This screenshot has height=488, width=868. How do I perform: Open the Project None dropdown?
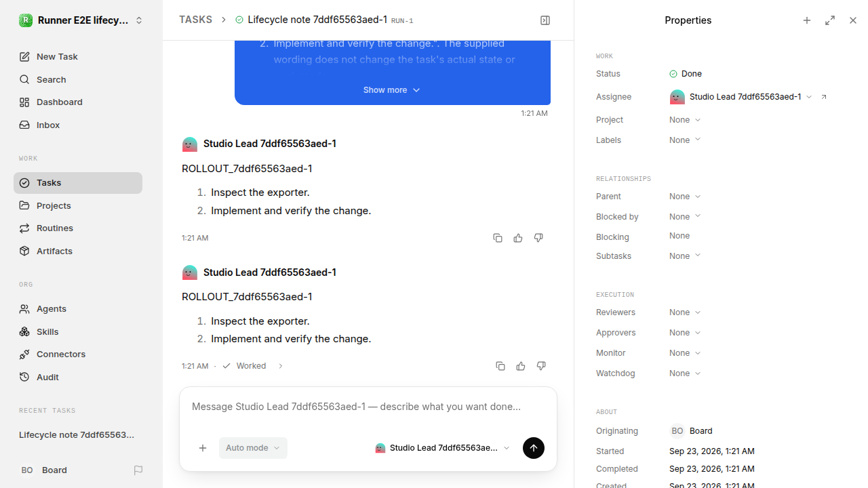pyautogui.click(x=685, y=120)
